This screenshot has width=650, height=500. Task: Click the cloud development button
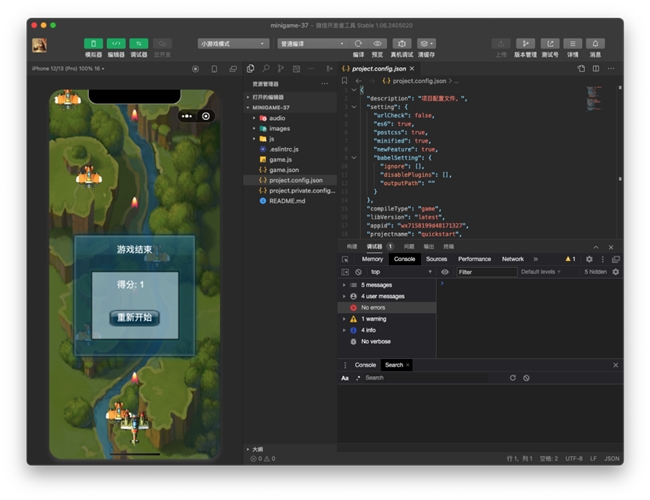162,44
